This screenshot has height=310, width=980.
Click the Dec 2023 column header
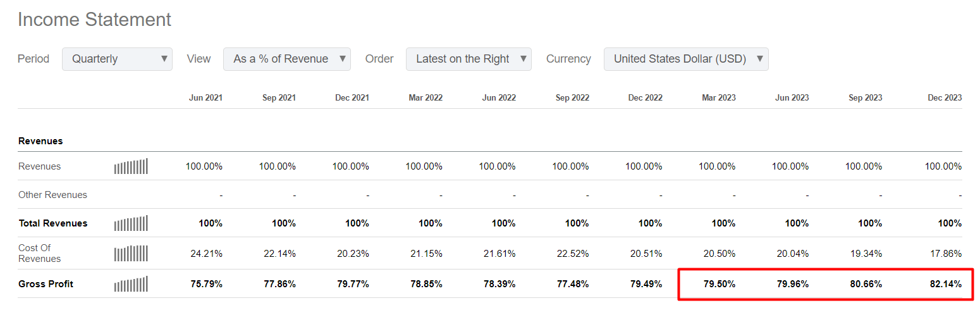click(x=945, y=98)
